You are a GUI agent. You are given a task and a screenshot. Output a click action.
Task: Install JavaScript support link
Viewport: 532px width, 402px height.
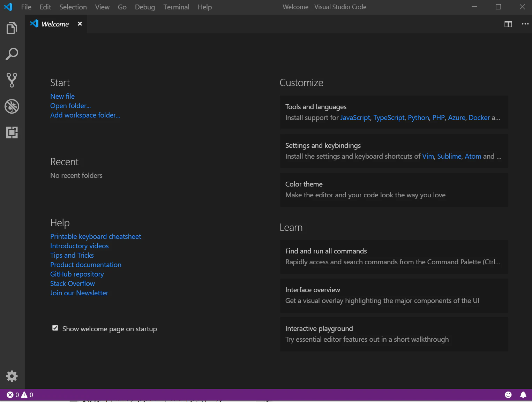(x=355, y=117)
